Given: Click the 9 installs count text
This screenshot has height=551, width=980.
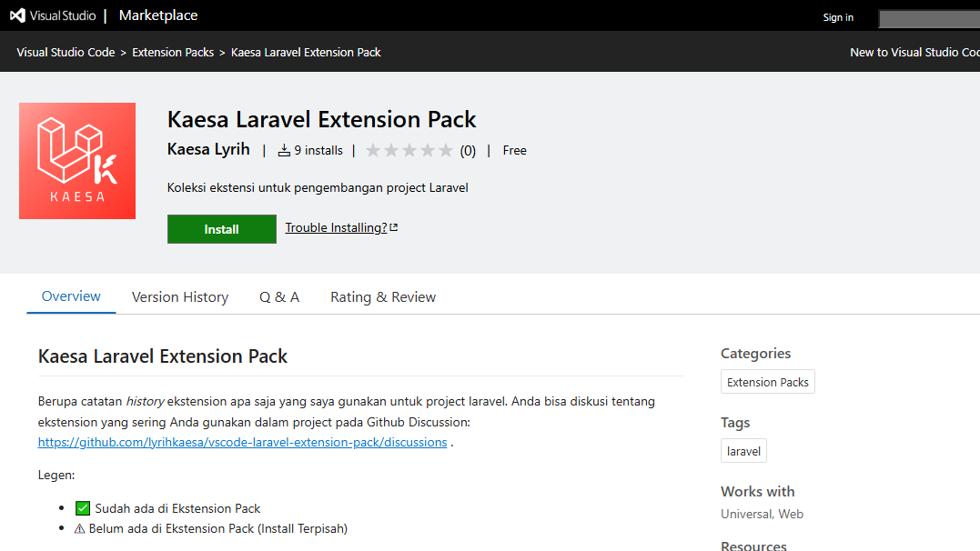Looking at the screenshot, I should (318, 151).
